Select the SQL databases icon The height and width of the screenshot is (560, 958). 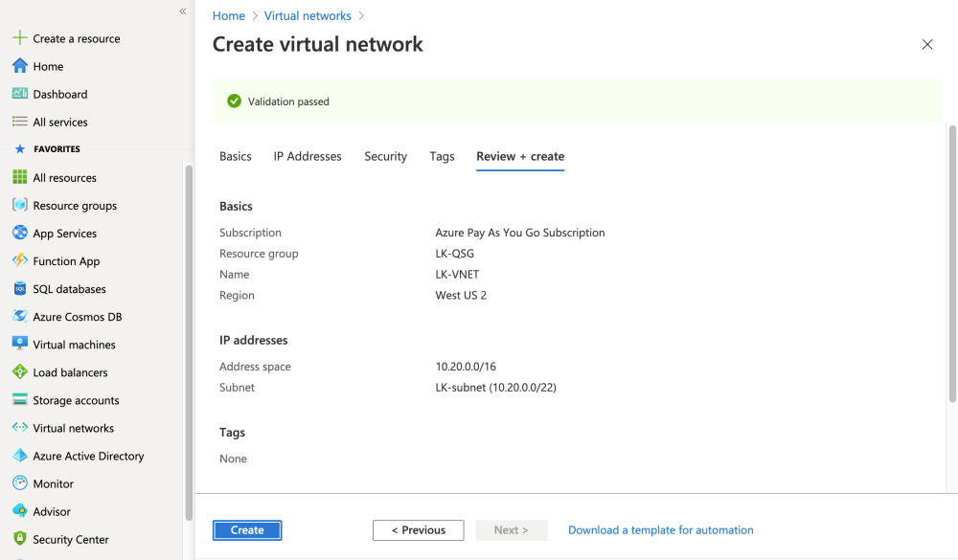19,288
